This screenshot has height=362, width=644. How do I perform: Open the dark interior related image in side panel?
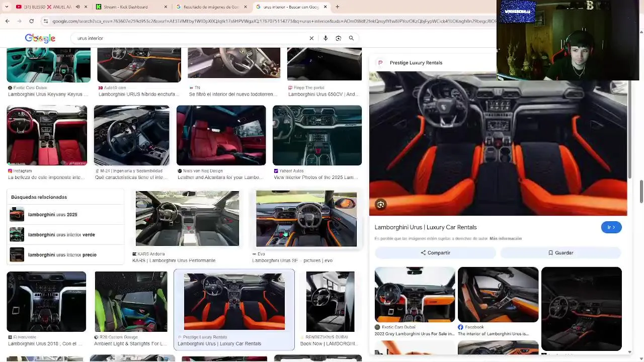(x=582, y=309)
